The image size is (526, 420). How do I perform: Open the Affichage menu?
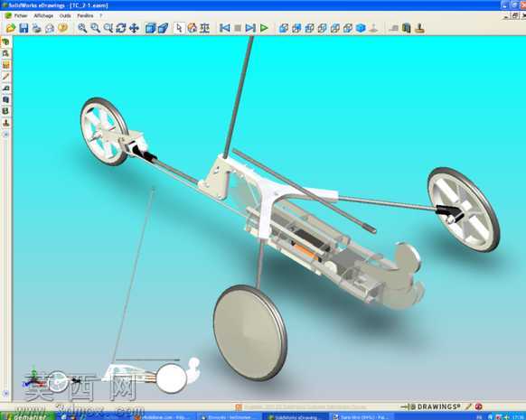coord(43,15)
